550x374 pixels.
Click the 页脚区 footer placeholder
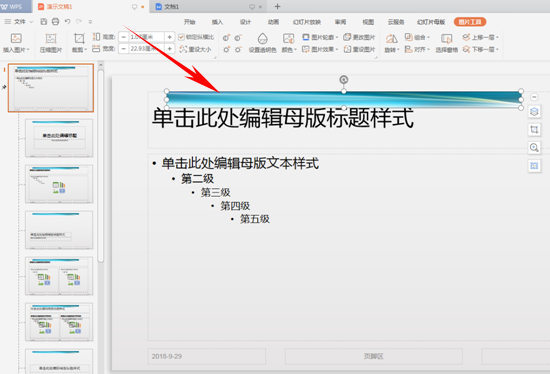coord(374,356)
